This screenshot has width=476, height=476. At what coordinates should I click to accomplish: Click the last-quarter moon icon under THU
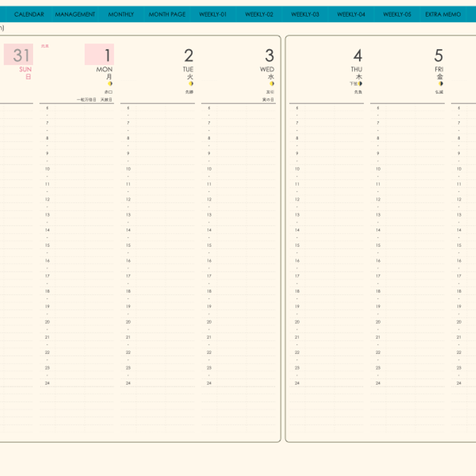click(360, 83)
